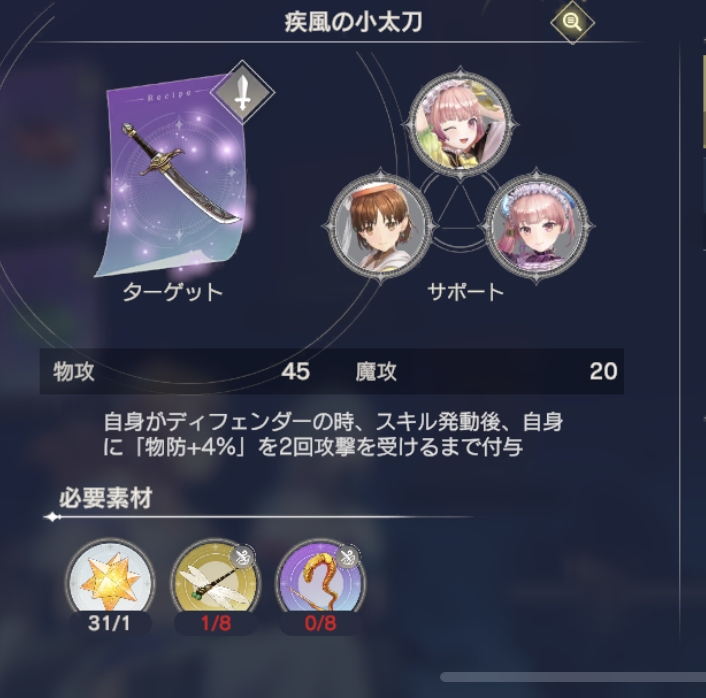Viewport: 706px width, 698px height.
Task: Choose the pink-haired maid support character
Action: click(x=536, y=225)
